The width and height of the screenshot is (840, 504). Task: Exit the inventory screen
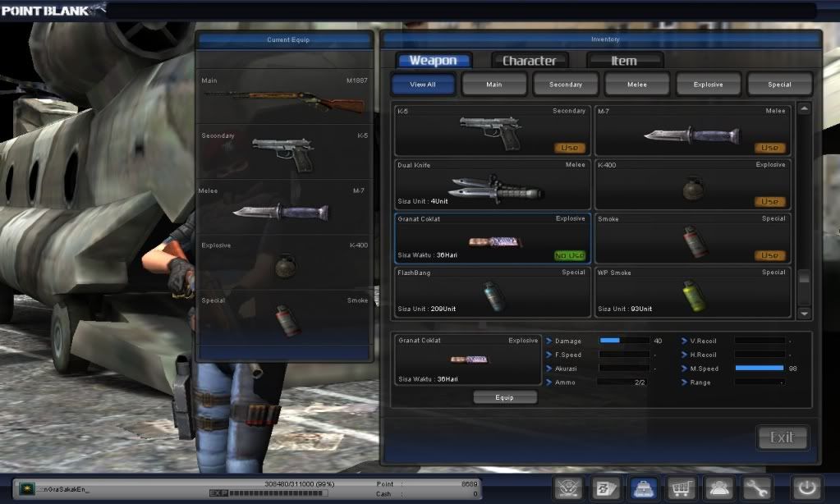coord(783,438)
